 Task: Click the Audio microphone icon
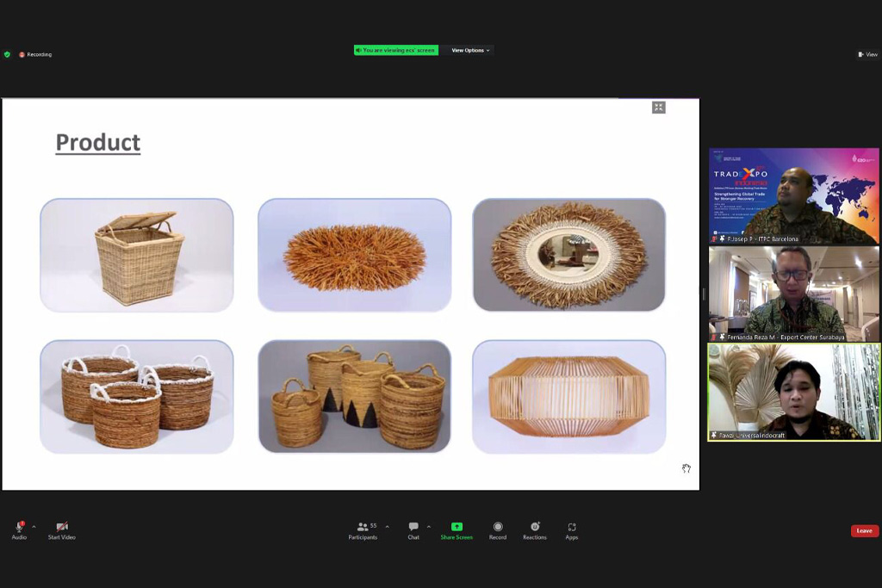point(19,527)
